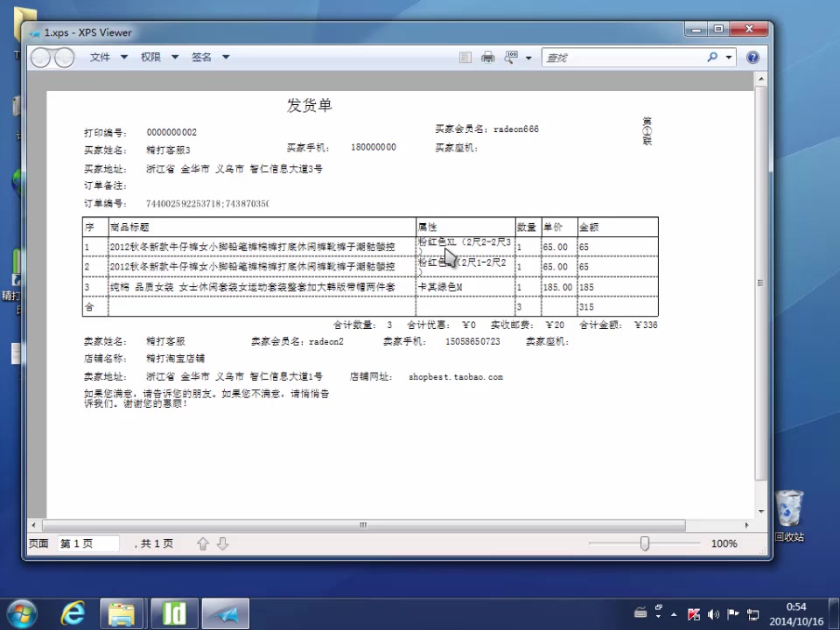
Task: Click seller phone 15058650723
Action: coord(472,341)
